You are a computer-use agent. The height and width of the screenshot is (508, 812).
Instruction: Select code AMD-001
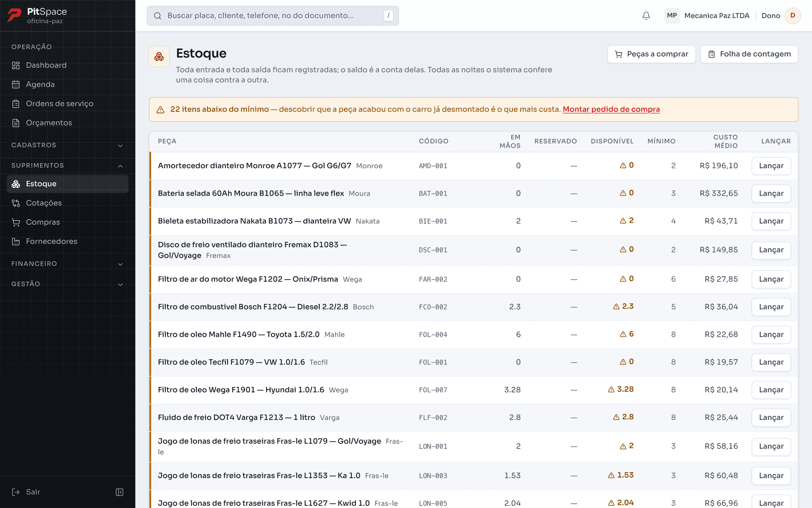433,166
